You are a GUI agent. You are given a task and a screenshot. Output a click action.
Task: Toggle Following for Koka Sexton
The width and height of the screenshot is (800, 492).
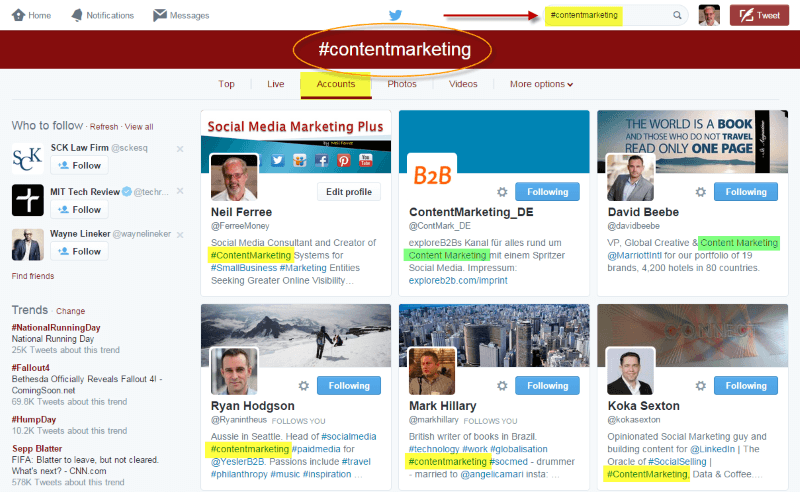745,385
